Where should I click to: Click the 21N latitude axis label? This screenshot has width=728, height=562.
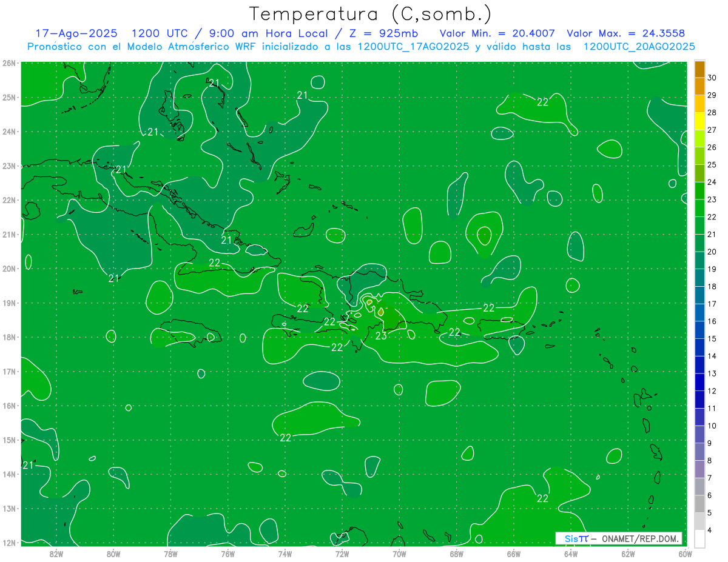9,234
